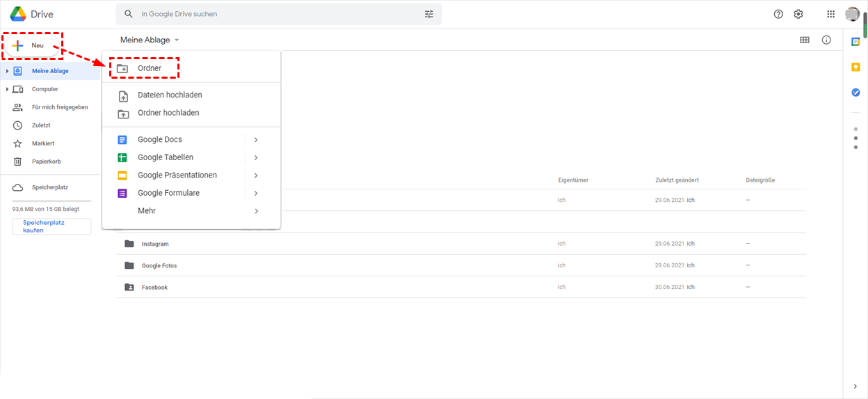Viewport: 868px width, 399px height.
Task: Open Google Calendar side panel icon
Action: [x=855, y=42]
